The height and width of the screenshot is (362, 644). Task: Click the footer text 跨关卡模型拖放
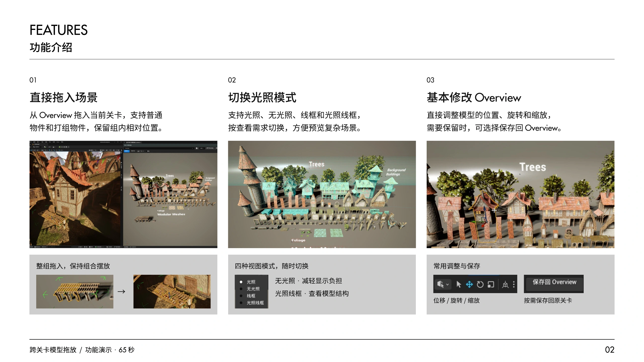53,350
